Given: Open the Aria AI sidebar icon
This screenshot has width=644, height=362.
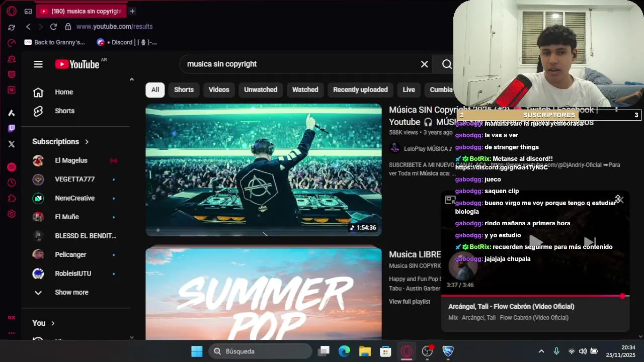Looking at the screenshot, I should 12,113.
